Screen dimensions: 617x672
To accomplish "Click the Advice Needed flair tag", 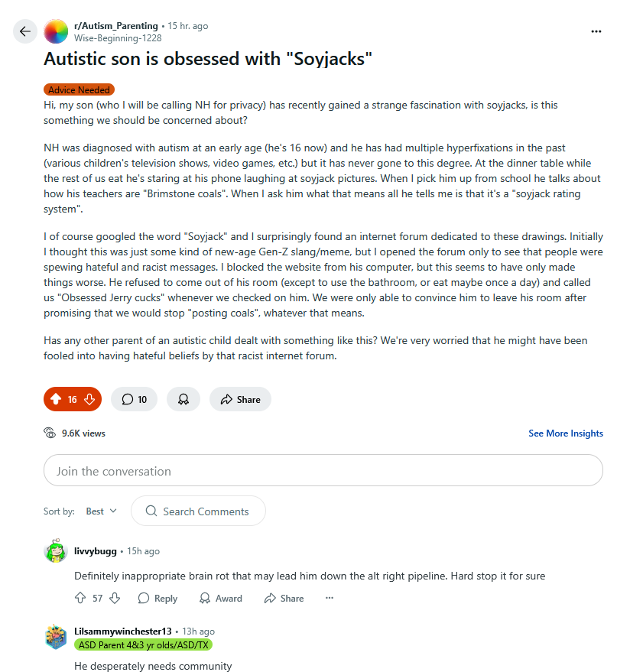I will (80, 90).
